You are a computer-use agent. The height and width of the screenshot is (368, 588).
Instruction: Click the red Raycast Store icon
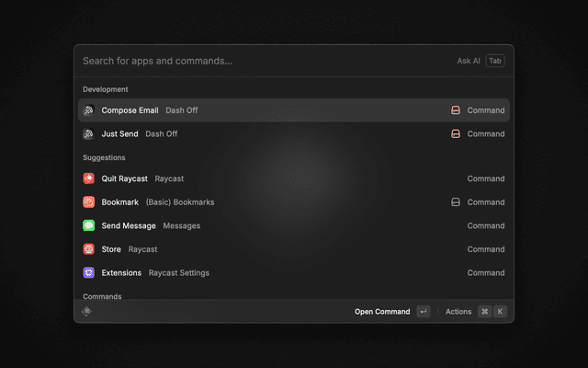[89, 249]
